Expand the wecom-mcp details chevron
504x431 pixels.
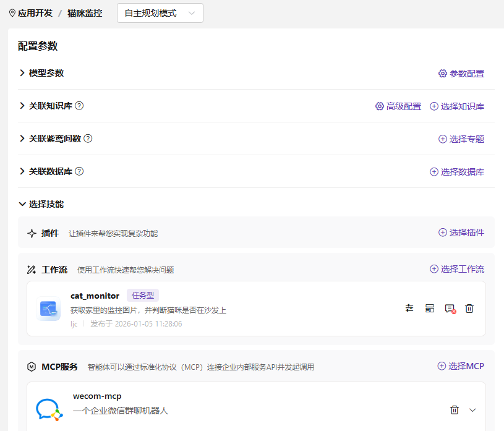pyautogui.click(x=473, y=409)
